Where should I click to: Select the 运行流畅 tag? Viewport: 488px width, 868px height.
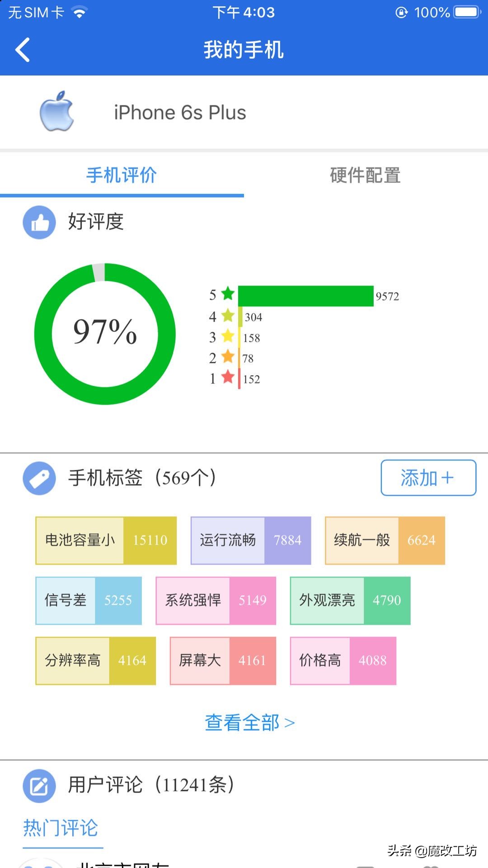point(251,540)
